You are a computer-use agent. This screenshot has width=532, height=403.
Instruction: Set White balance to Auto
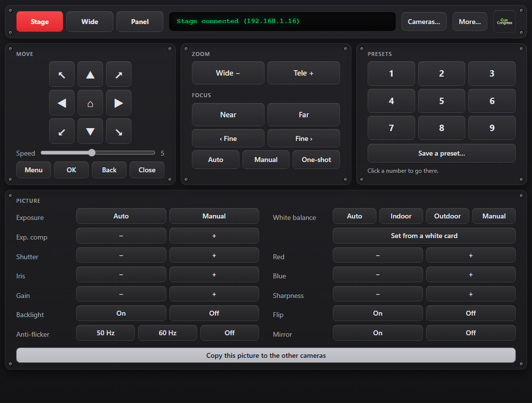354,216
